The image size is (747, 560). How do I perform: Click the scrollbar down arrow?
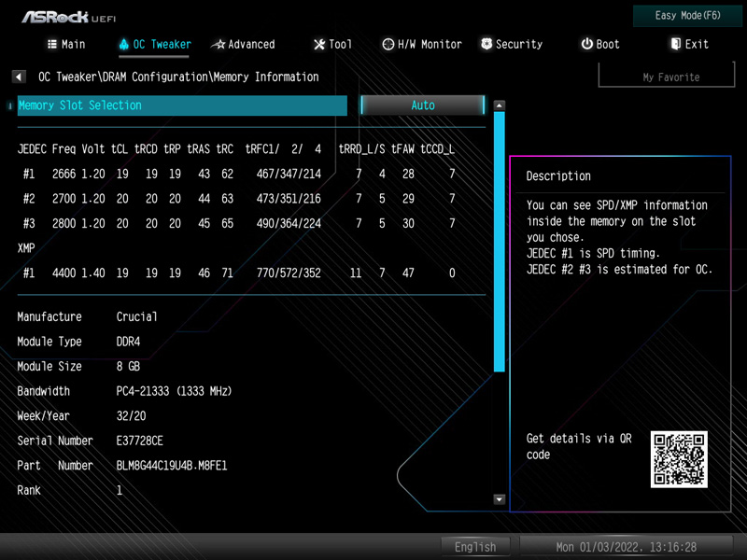(x=499, y=499)
